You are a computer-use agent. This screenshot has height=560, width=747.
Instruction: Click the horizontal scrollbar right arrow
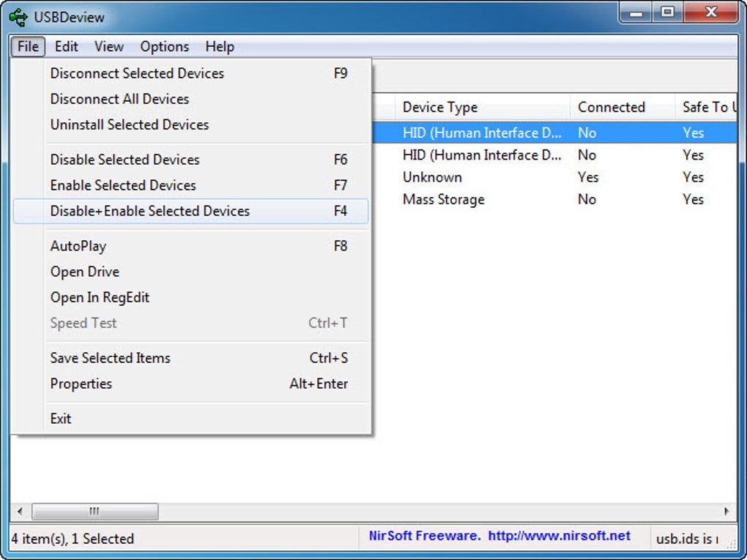coord(726,511)
